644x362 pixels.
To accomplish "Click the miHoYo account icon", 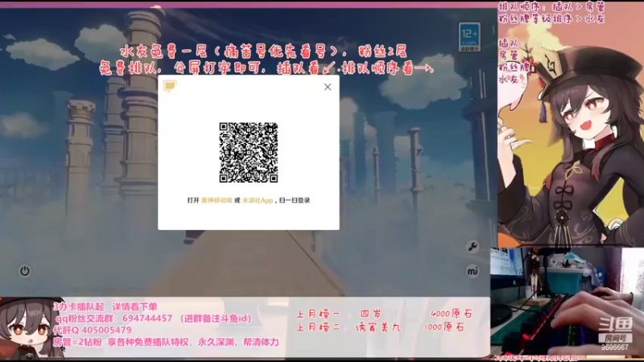I will 473,271.
